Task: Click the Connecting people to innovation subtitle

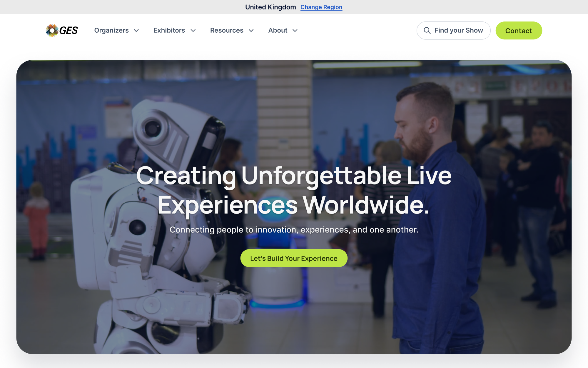Action: point(294,230)
